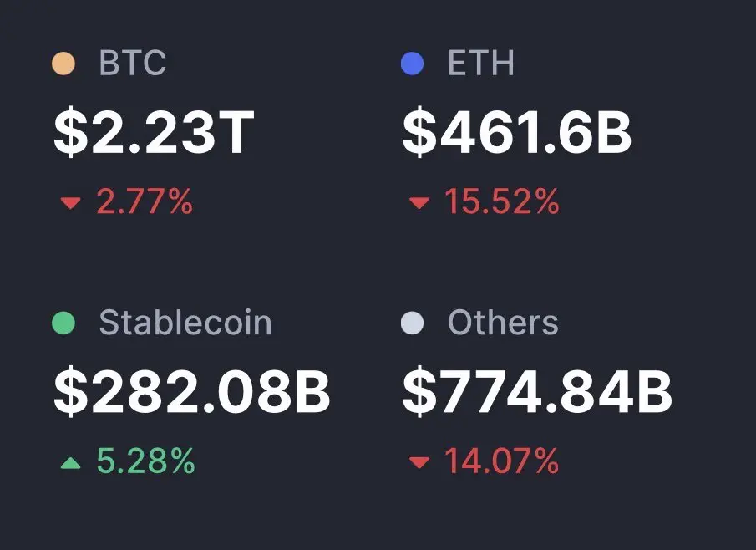Click the red down arrow beside 15.52%
756x550 pixels.
click(419, 203)
